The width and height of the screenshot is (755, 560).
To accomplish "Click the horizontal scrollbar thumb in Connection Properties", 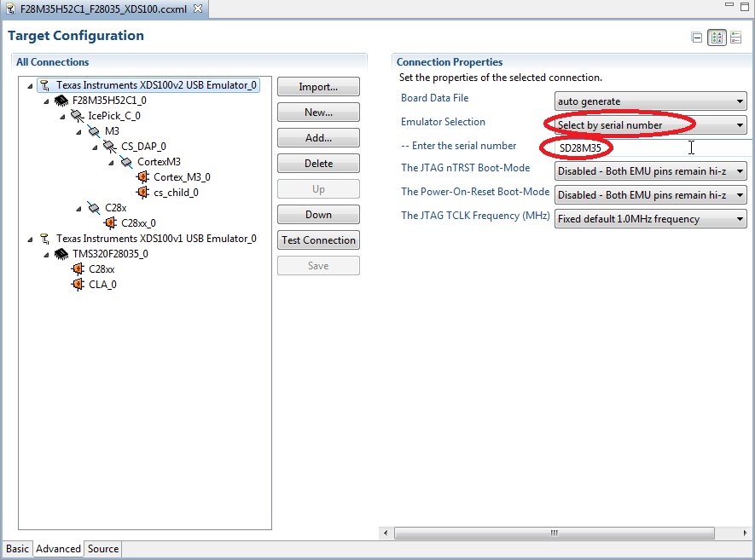I will point(555,533).
